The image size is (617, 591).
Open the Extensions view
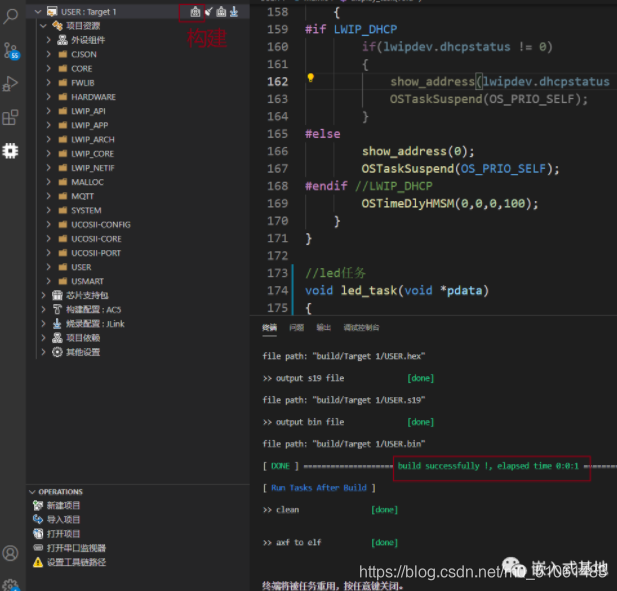(x=11, y=117)
